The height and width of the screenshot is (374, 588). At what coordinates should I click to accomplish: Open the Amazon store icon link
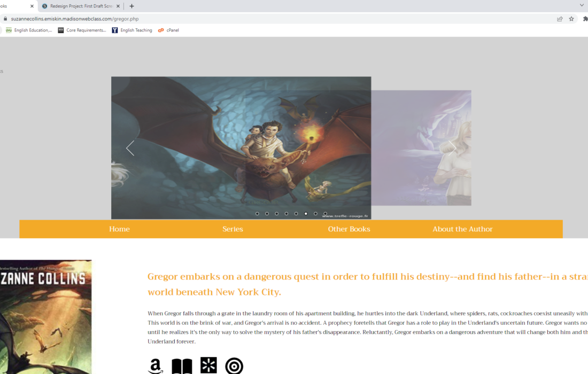pyautogui.click(x=156, y=366)
